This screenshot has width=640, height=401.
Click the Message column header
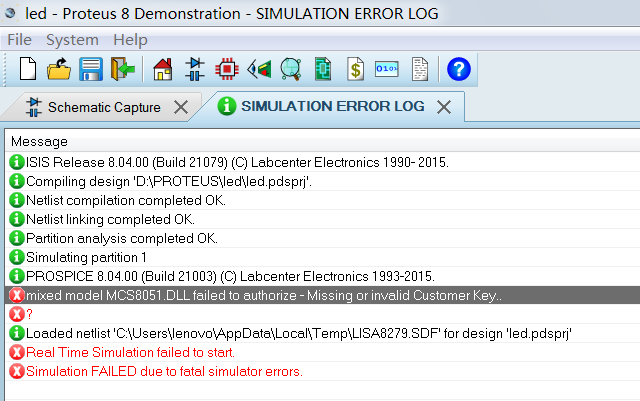pos(322,142)
